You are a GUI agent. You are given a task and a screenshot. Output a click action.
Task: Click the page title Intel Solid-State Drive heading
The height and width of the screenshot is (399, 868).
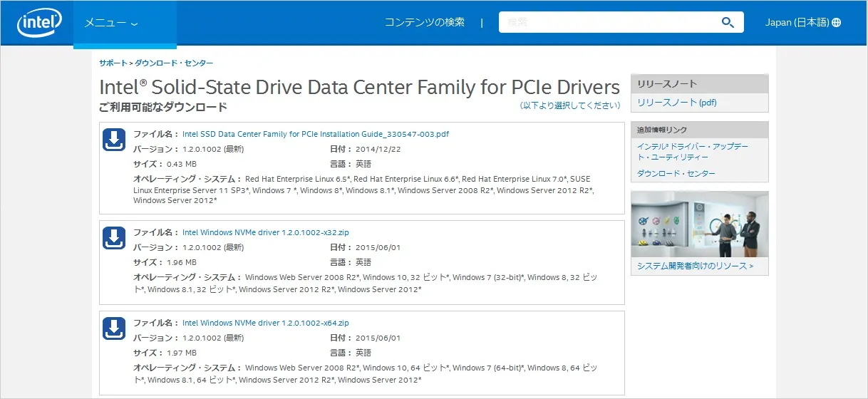pyautogui.click(x=359, y=87)
